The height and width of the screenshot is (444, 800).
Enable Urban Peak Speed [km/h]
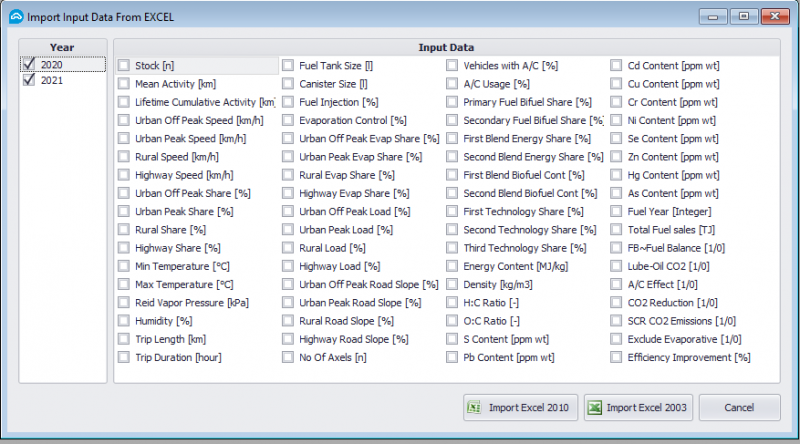point(123,138)
